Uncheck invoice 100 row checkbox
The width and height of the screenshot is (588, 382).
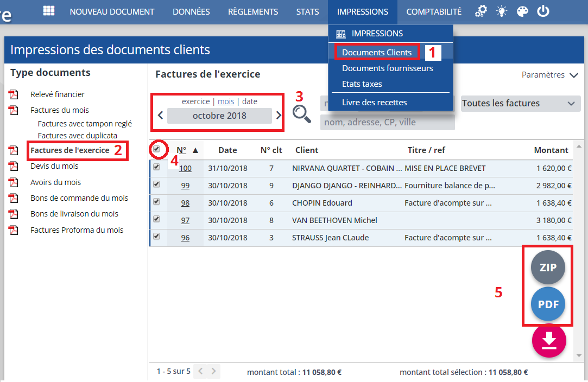click(157, 167)
